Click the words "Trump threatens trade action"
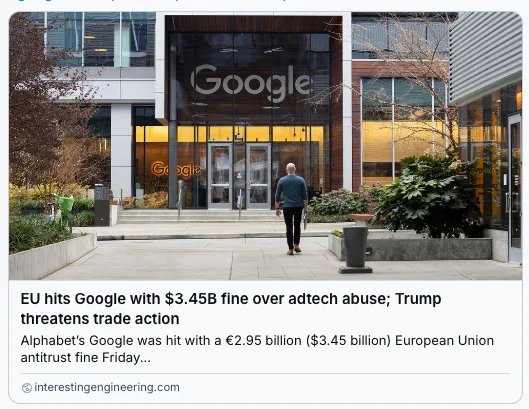 click(x=231, y=308)
